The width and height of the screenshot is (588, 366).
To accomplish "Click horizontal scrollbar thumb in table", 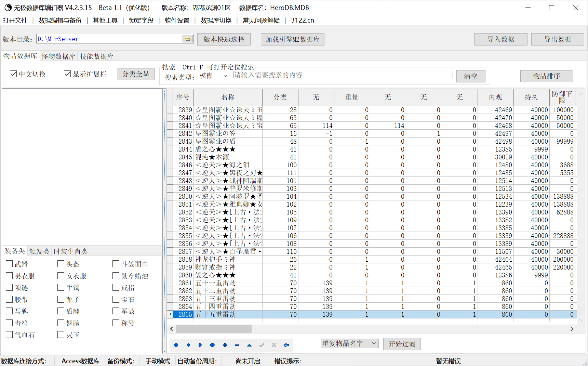I will click(x=214, y=329).
